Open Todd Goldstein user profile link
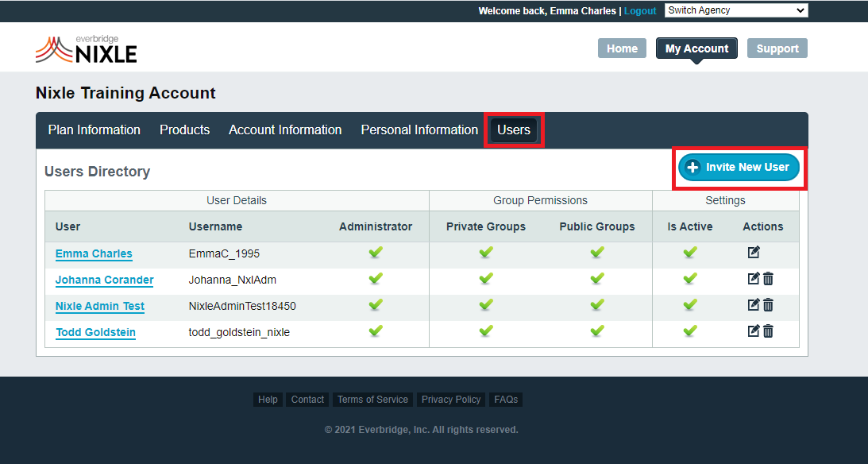This screenshot has width=868, height=464. [96, 332]
